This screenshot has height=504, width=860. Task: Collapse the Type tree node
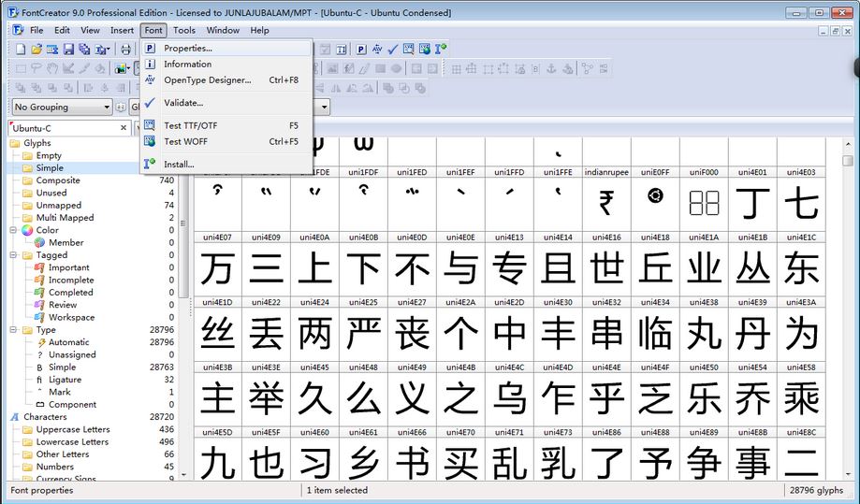click(14, 330)
